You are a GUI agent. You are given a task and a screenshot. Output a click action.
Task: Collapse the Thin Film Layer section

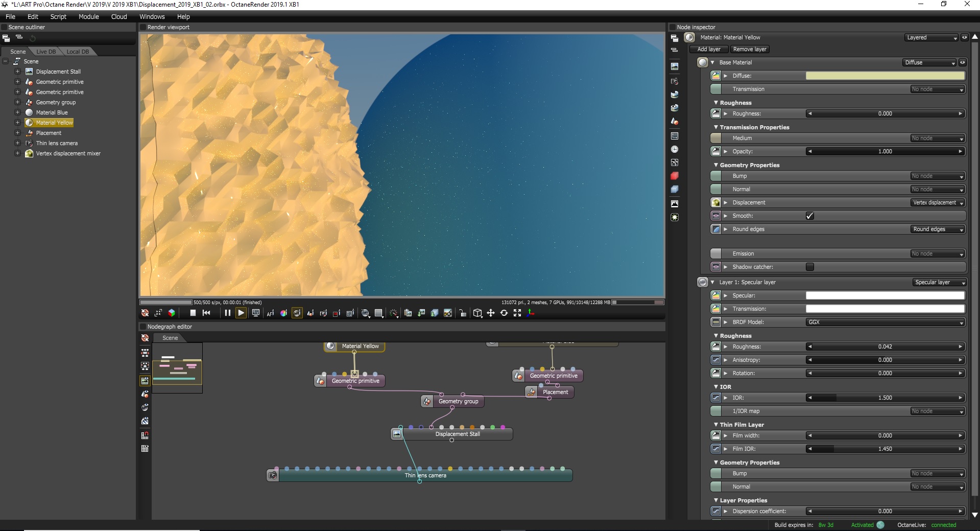tap(716, 425)
